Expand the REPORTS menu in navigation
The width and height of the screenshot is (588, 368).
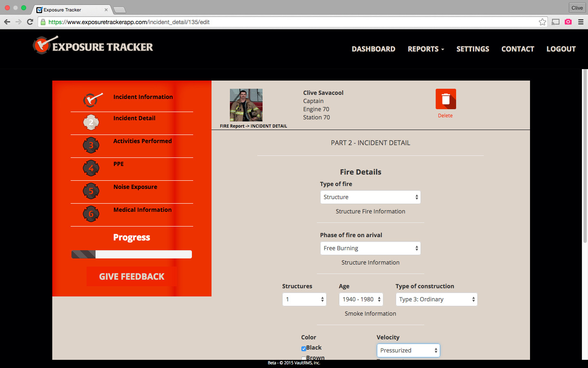[426, 49]
